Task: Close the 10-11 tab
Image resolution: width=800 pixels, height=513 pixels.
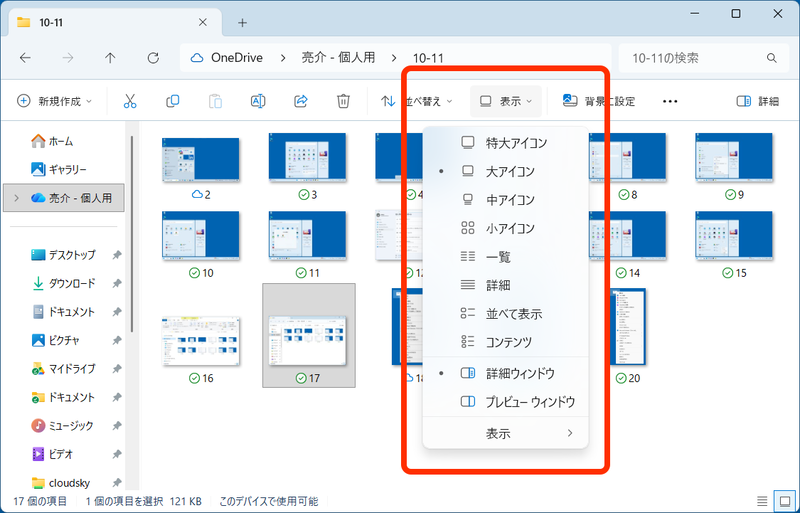Action: click(203, 22)
